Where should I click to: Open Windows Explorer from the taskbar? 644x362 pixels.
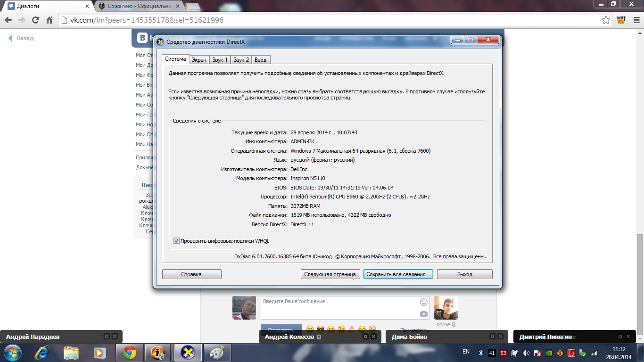71,353
